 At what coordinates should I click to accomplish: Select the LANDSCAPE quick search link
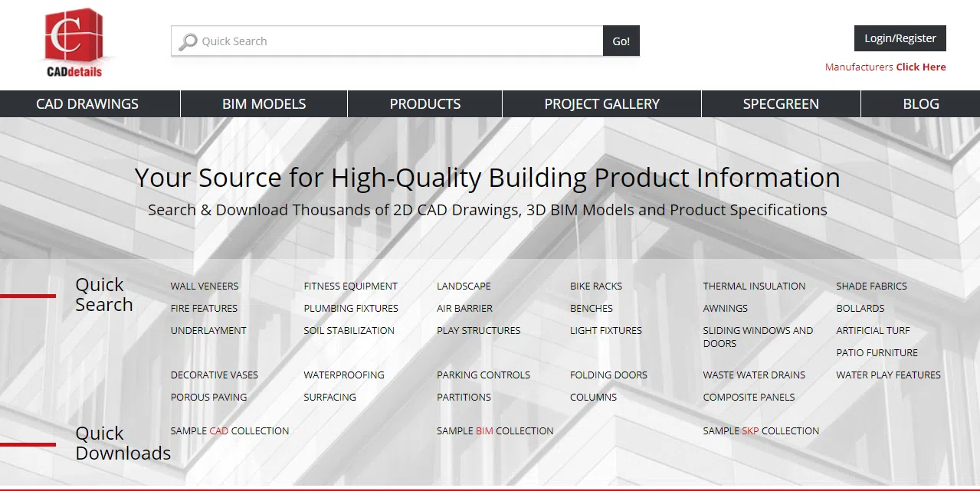tap(464, 286)
